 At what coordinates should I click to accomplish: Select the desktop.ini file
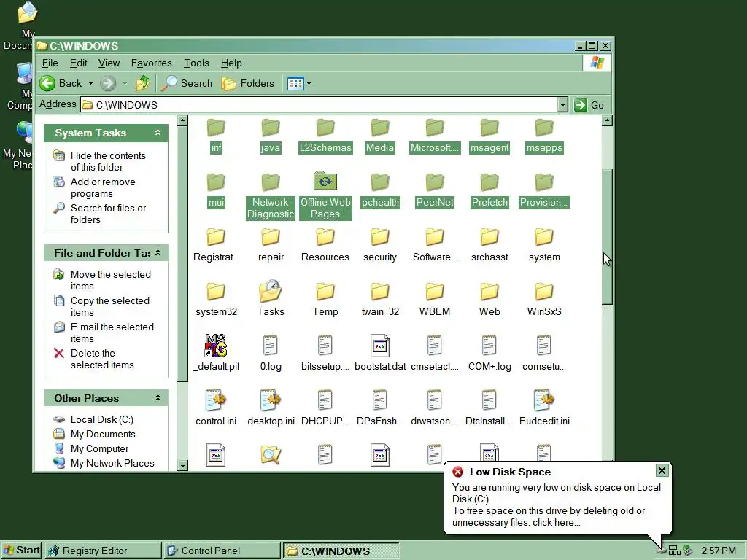click(271, 408)
